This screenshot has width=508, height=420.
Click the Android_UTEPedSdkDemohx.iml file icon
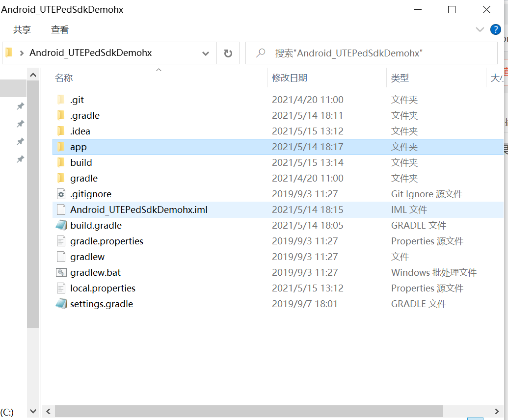pos(61,210)
